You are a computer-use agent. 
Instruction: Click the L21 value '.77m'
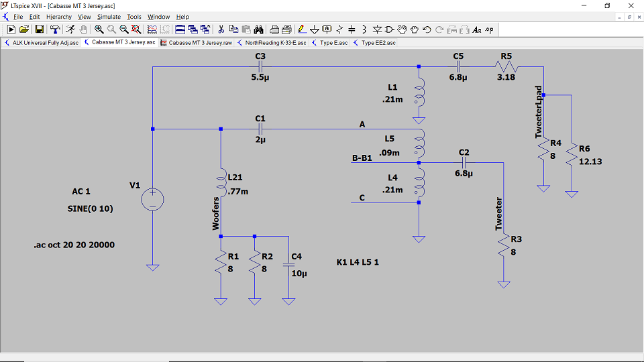238,192
